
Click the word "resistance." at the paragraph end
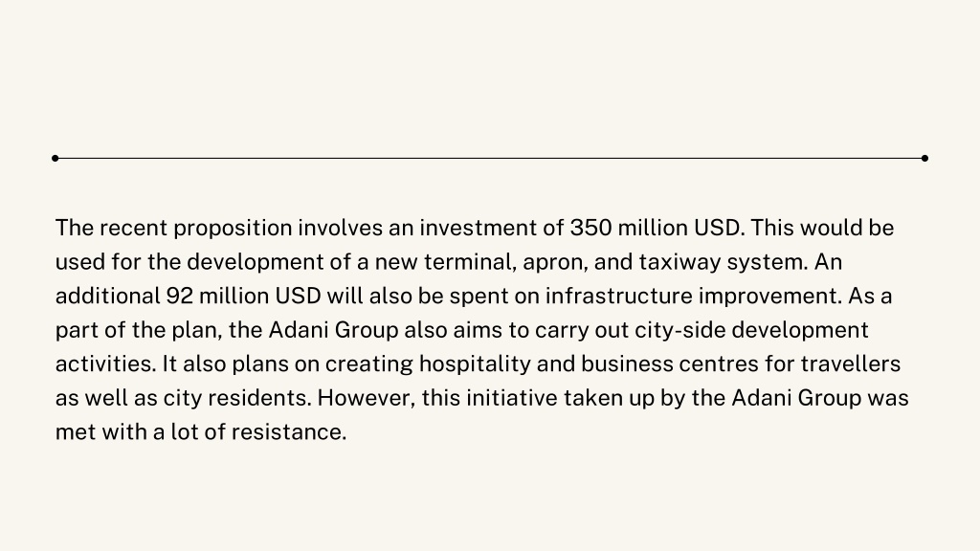coord(289,432)
